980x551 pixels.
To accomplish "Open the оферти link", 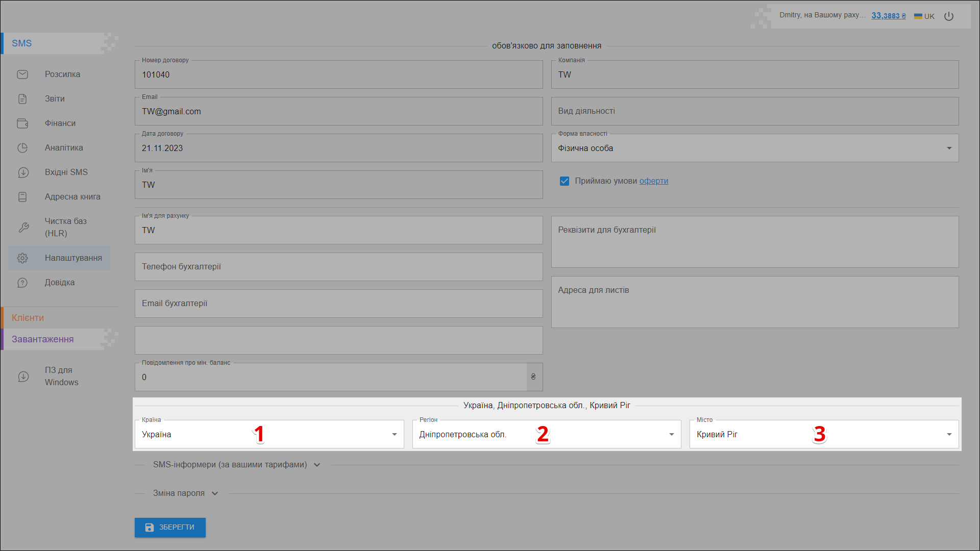I will pos(653,181).
